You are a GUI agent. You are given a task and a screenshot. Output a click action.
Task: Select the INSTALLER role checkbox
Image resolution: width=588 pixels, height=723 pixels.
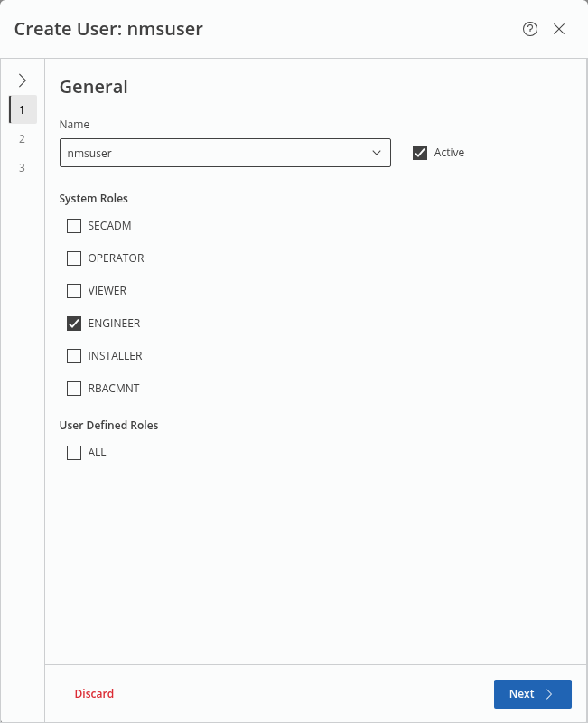[x=74, y=356]
